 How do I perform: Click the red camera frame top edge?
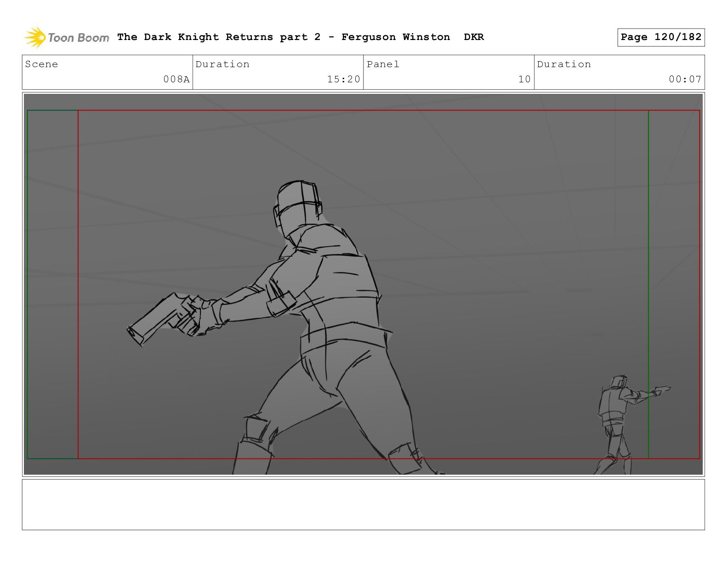pyautogui.click(x=389, y=110)
